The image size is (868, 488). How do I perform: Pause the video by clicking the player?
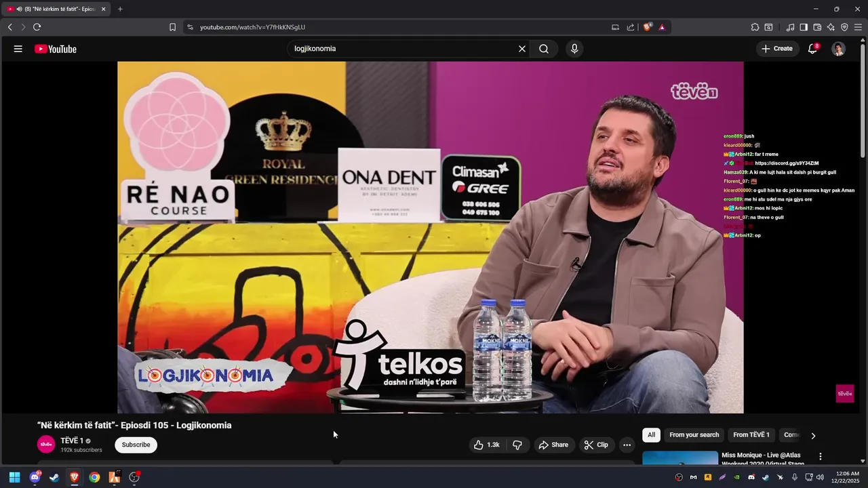[430, 237]
